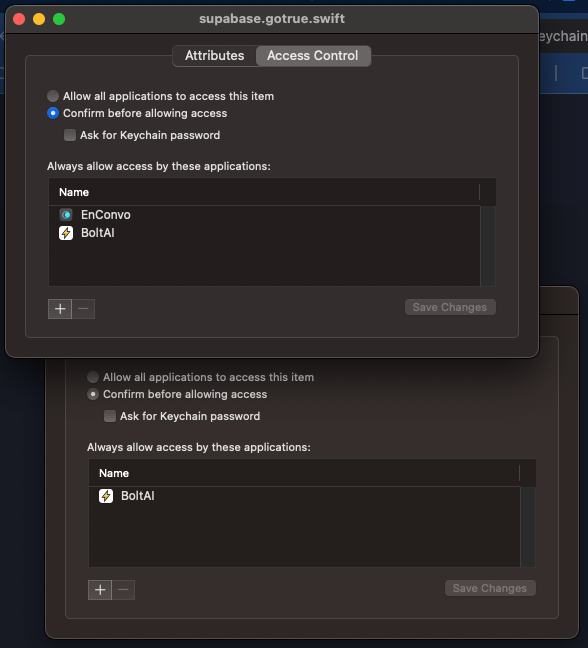The height and width of the screenshot is (648, 588).
Task: Remove application using front window minus button
Action: tap(83, 309)
